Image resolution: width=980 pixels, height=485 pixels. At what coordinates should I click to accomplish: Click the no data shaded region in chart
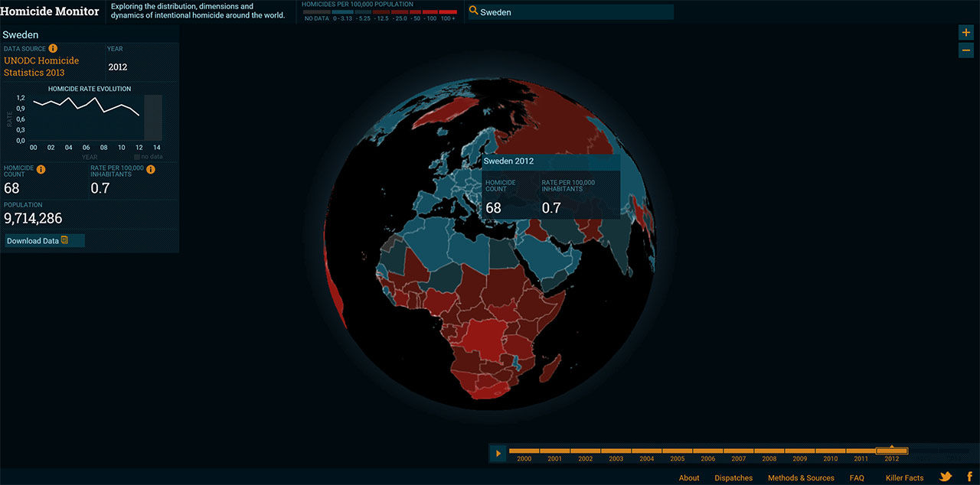153,118
